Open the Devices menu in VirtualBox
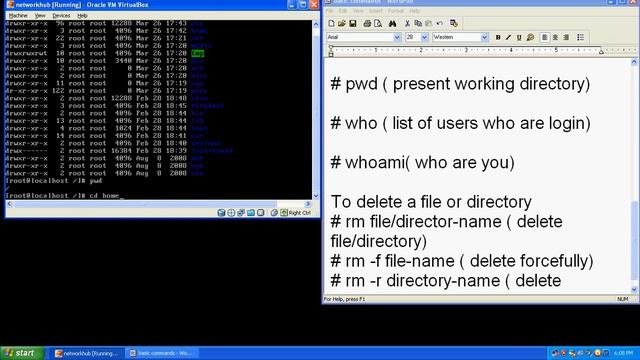This screenshot has width=640, height=360. tap(61, 16)
